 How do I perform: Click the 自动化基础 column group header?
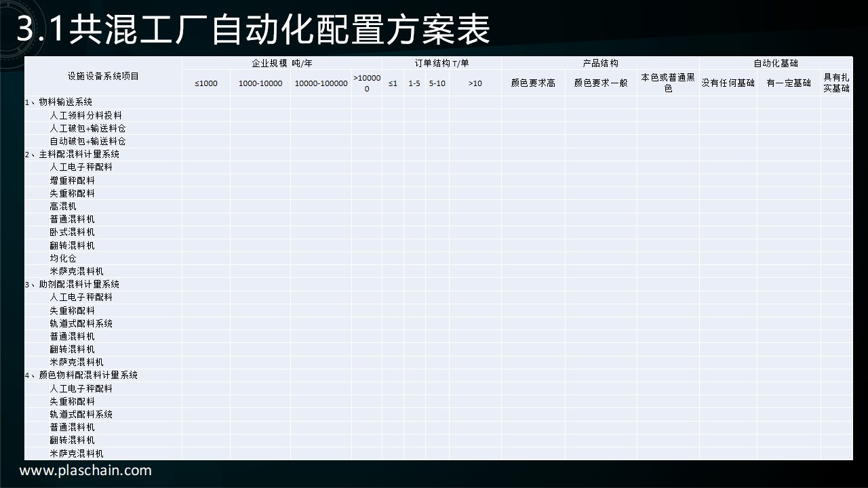pos(775,63)
